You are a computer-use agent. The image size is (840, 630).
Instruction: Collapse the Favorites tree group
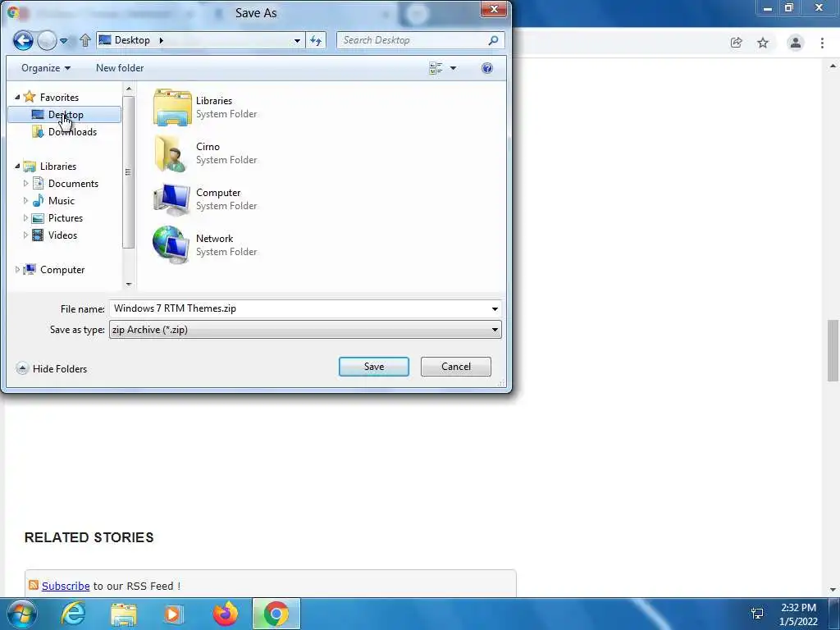pos(17,97)
